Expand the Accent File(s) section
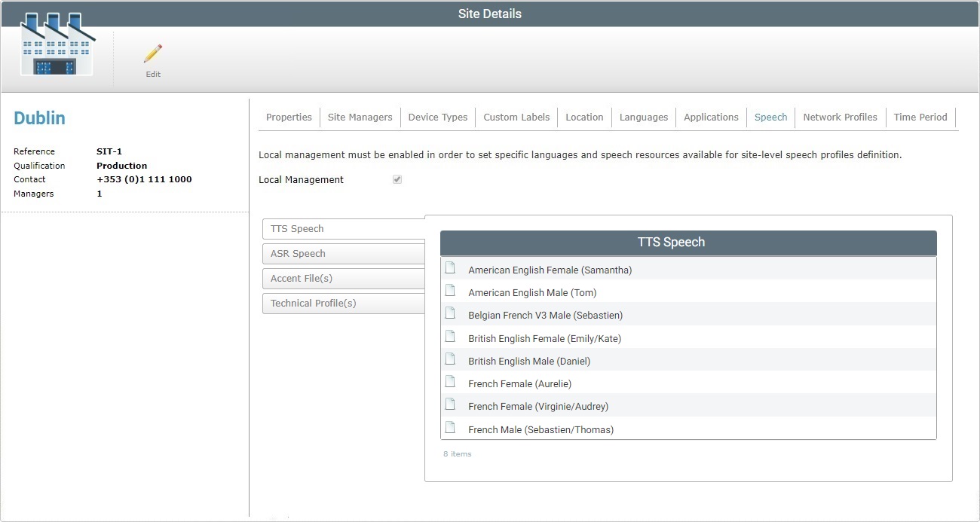Screen dimensions: 980x522 (344, 279)
